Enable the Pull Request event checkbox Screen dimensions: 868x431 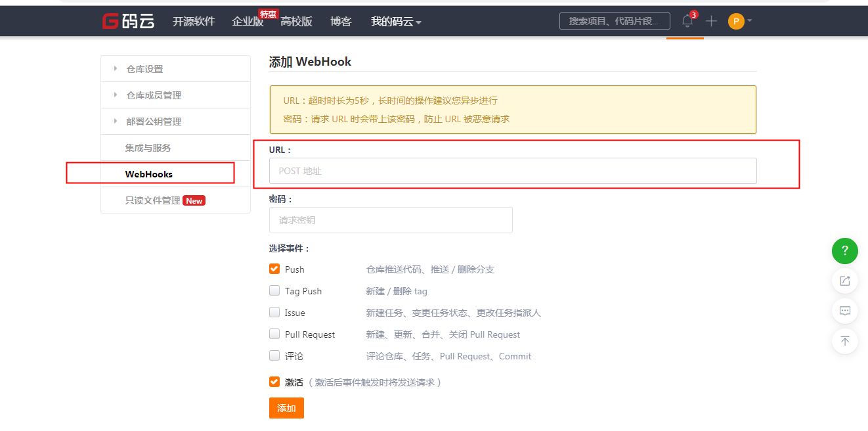click(x=274, y=334)
